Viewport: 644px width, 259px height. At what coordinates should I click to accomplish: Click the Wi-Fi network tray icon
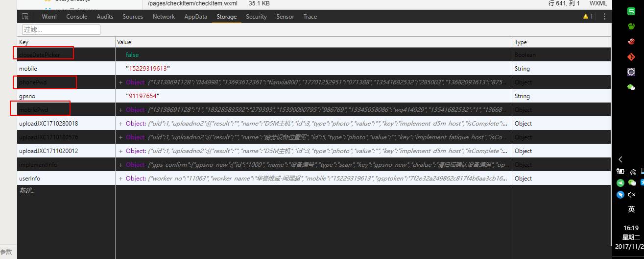pyautogui.click(x=632, y=172)
